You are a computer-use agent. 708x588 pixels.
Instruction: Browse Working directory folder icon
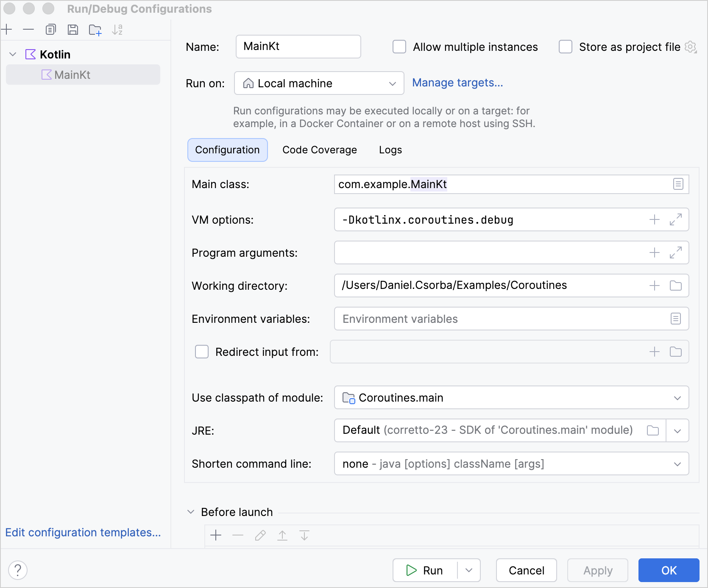(x=676, y=286)
